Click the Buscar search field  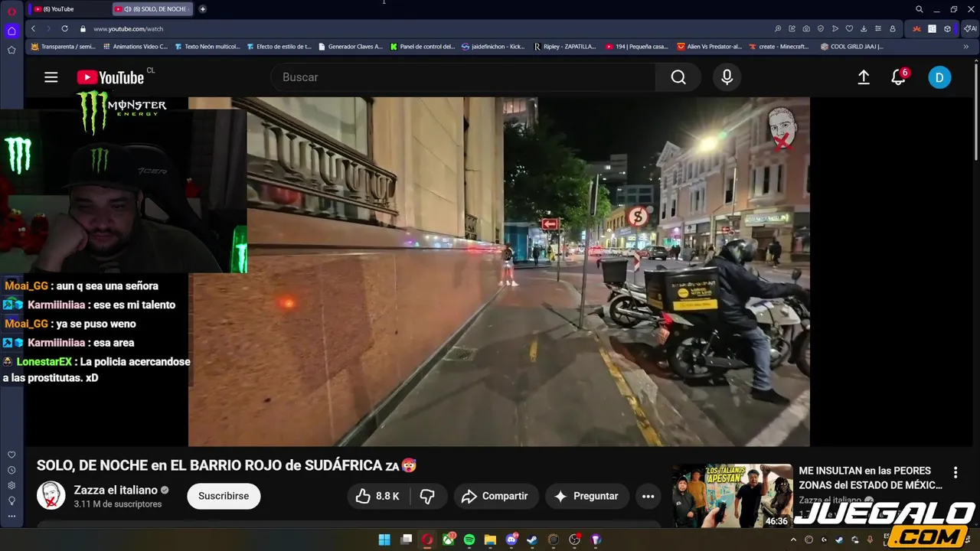(463, 77)
